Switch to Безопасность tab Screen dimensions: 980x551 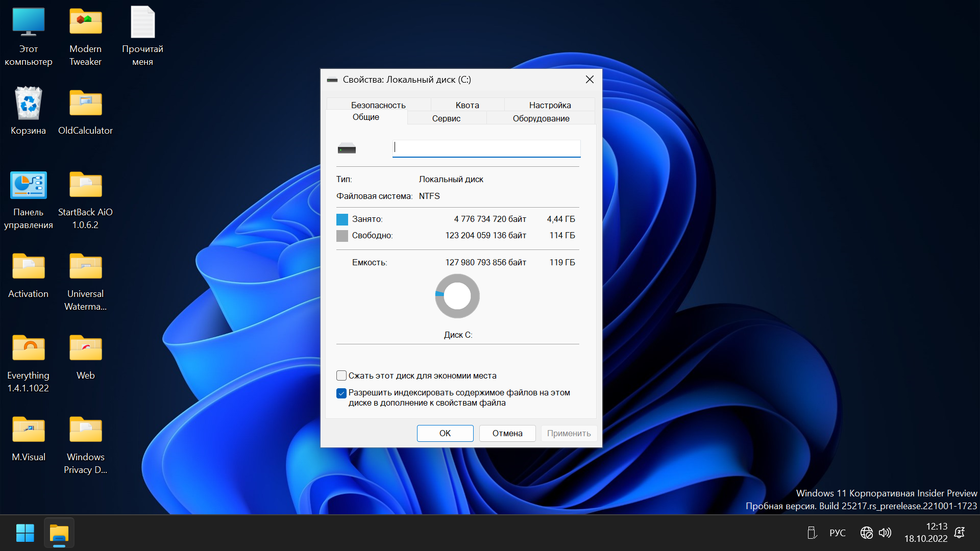378,105
